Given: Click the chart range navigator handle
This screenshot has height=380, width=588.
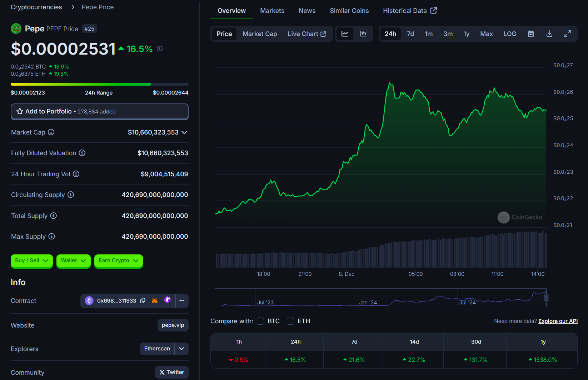Looking at the screenshot, I should point(546,297).
